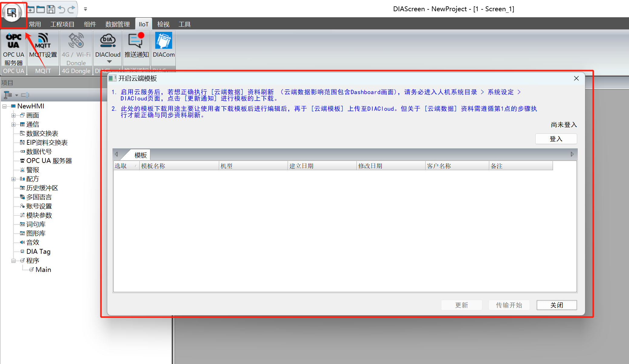This screenshot has width=629, height=364.
Task: Click the new project icon in quick toolbar
Action: (x=31, y=9)
